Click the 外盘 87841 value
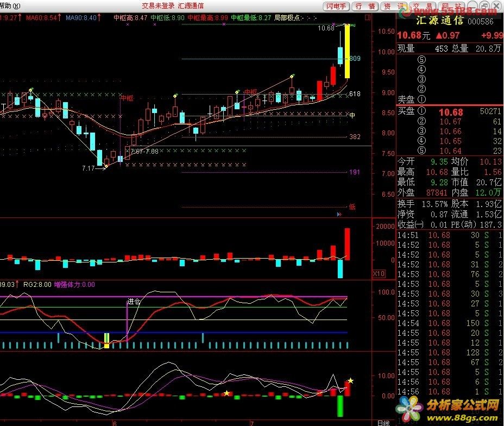The width and height of the screenshot is (504, 426). tap(437, 192)
